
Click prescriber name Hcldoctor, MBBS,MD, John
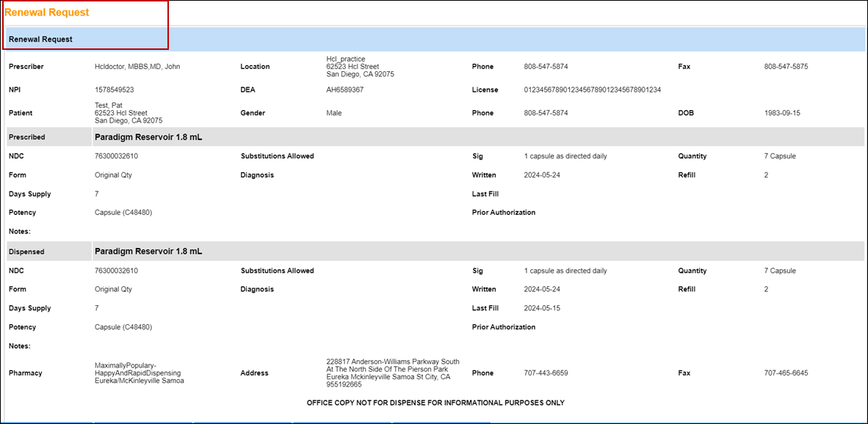137,67
